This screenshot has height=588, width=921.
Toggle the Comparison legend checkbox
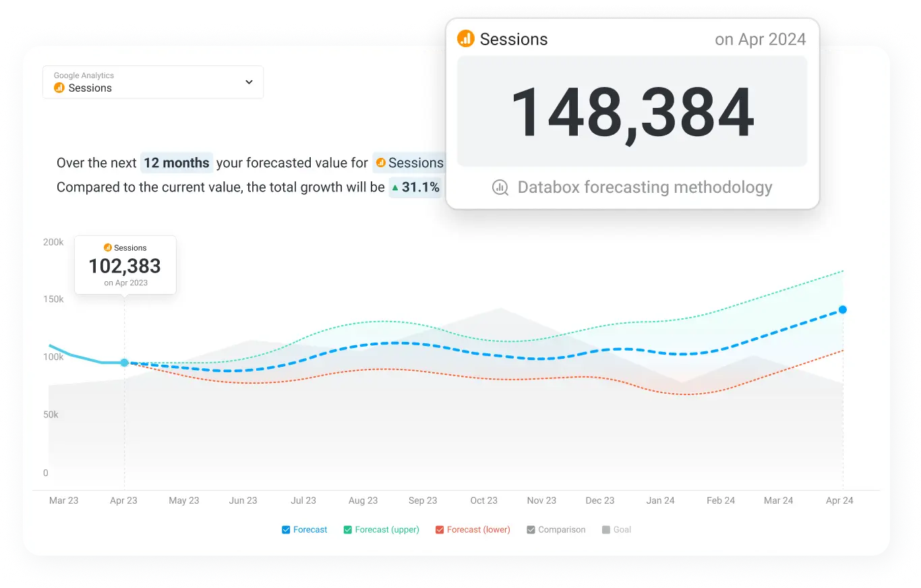click(x=531, y=530)
